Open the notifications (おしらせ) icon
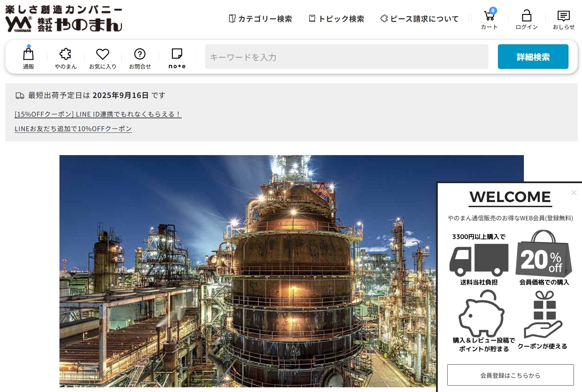 563,16
